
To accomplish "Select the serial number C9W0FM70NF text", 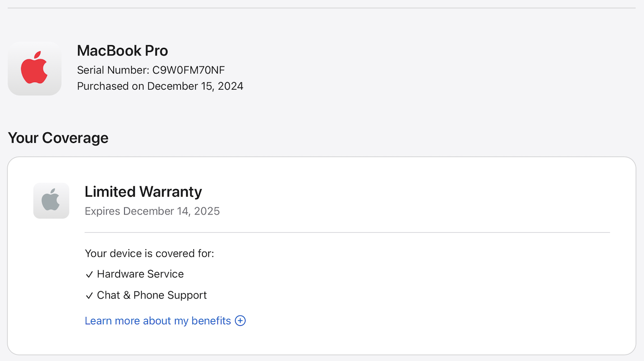I will [189, 70].
